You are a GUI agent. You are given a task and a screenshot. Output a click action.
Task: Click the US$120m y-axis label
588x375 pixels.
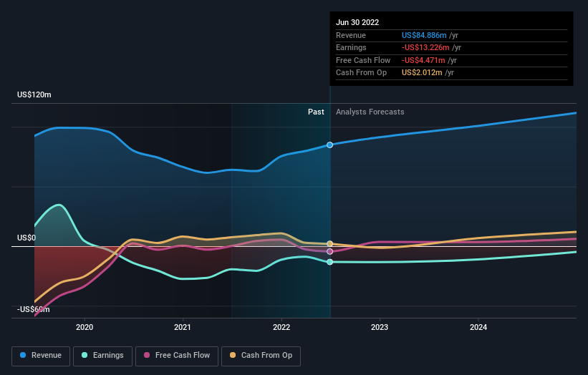[x=34, y=94]
